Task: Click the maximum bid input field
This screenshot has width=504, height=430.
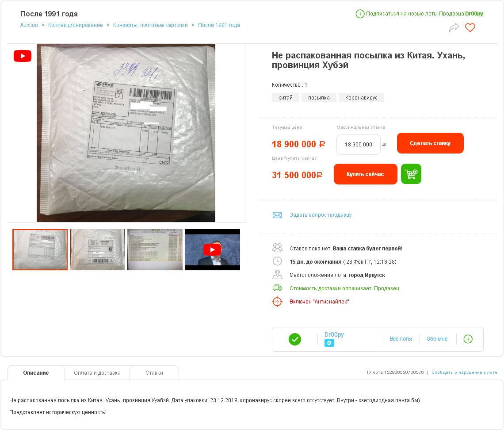Action: [359, 144]
